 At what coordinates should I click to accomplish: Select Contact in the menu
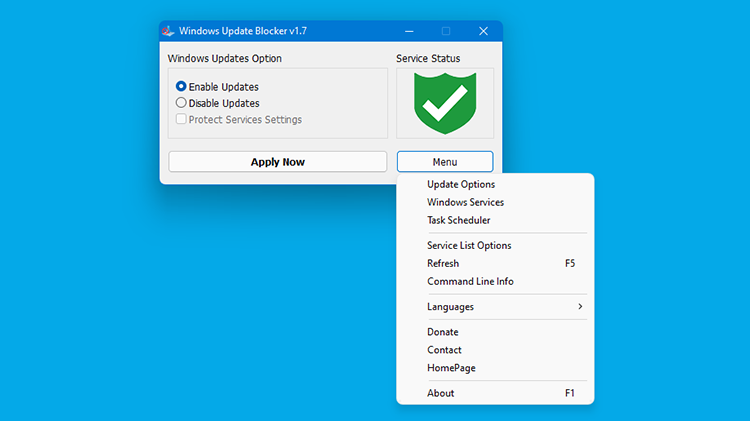pos(495,350)
